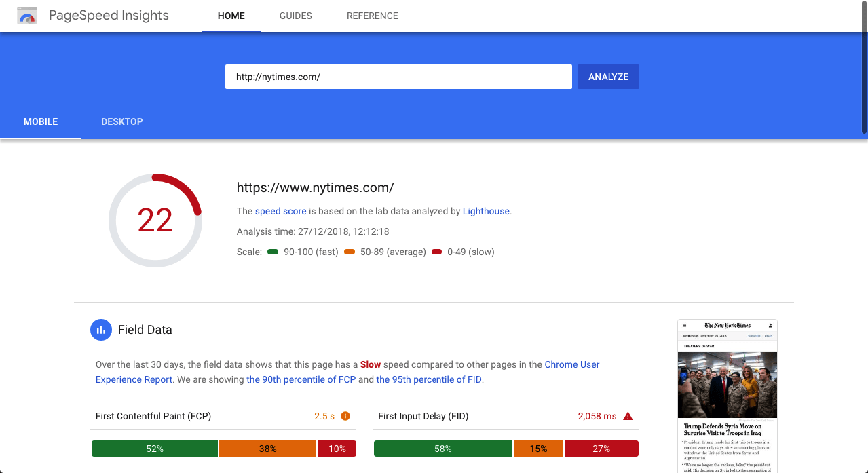
Task: Click 'the 90th percentile of FCP' link
Action: (301, 379)
